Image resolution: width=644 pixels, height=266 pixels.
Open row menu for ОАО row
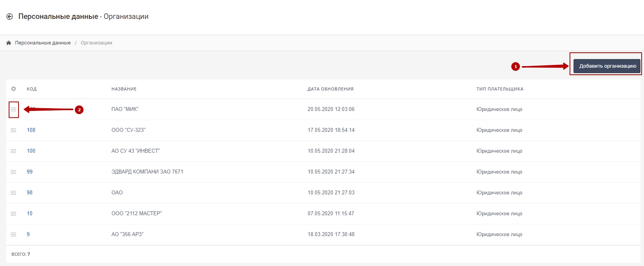[13, 193]
